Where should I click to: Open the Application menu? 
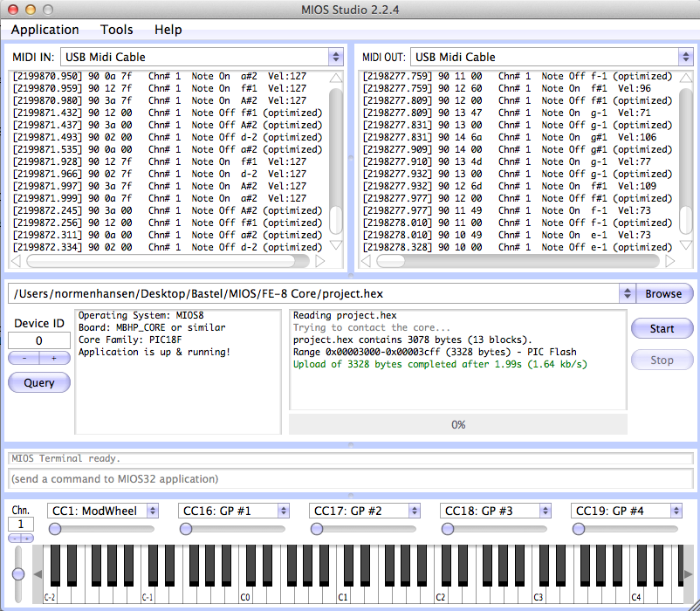(x=45, y=30)
